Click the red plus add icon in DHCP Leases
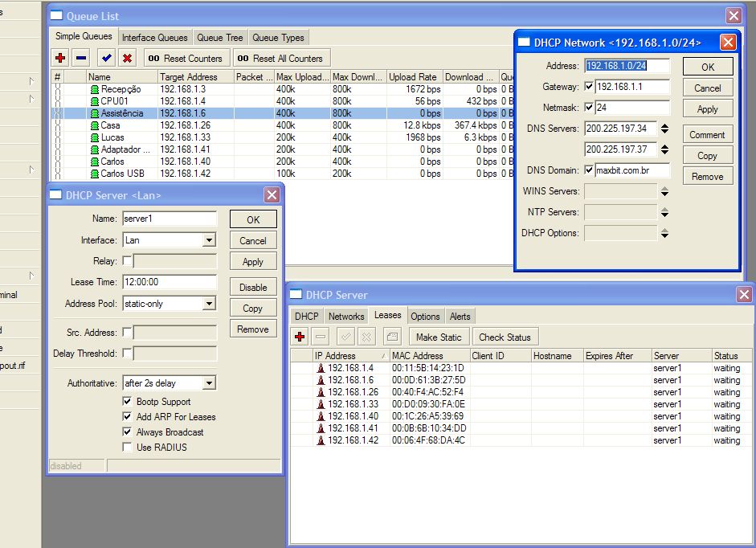 [300, 337]
